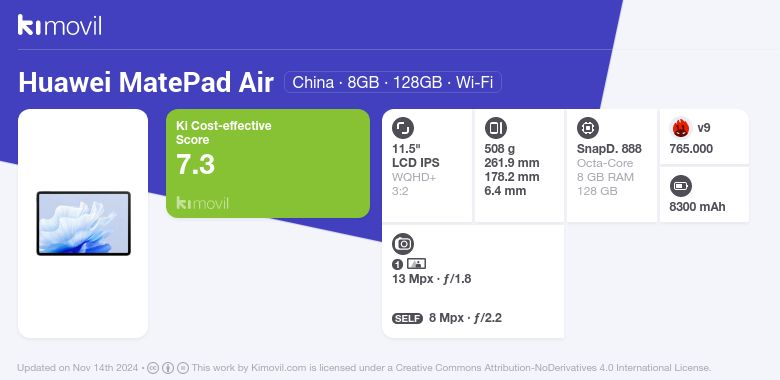
Task: Click the processor chip icon
Action: [x=588, y=128]
